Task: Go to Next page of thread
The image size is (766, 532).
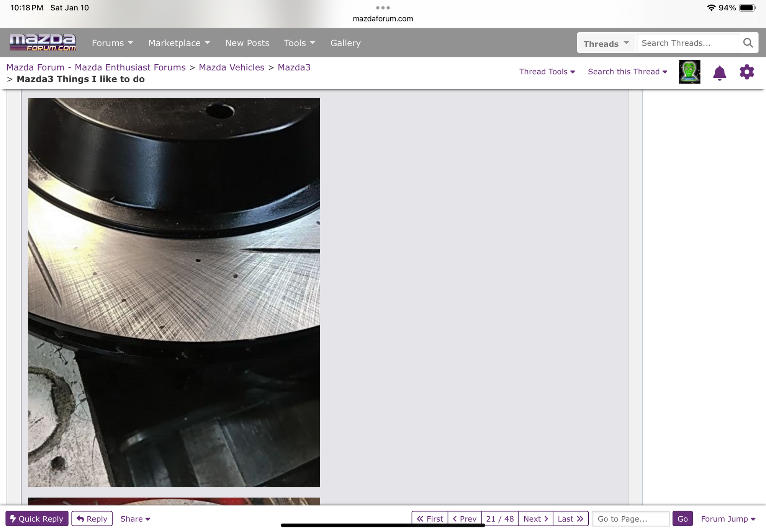Action: (535, 519)
